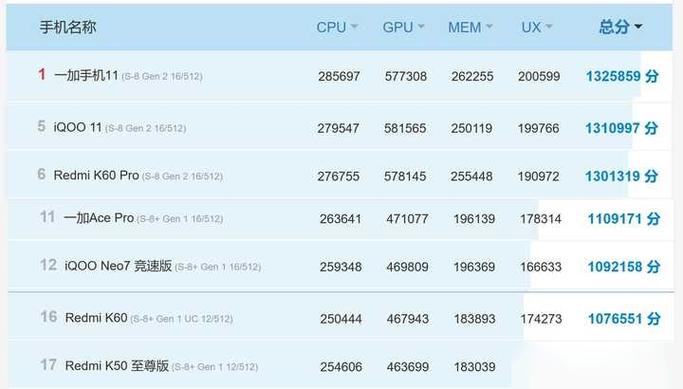The height and width of the screenshot is (389, 683).
Task: Select rank number 6 beside Redmi K60 Pro
Action: [41, 174]
